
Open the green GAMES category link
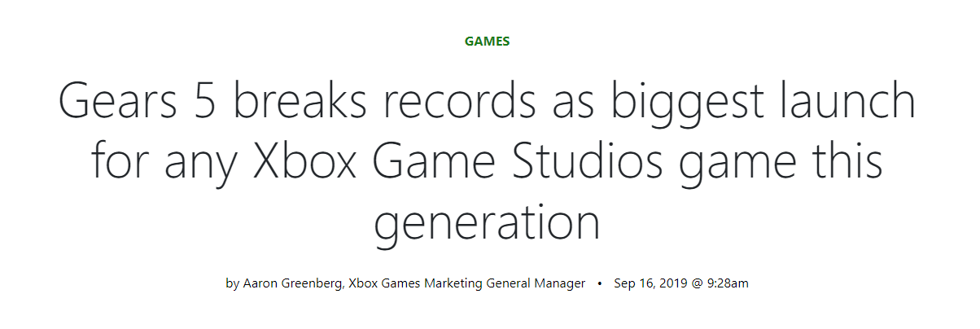pos(488,42)
